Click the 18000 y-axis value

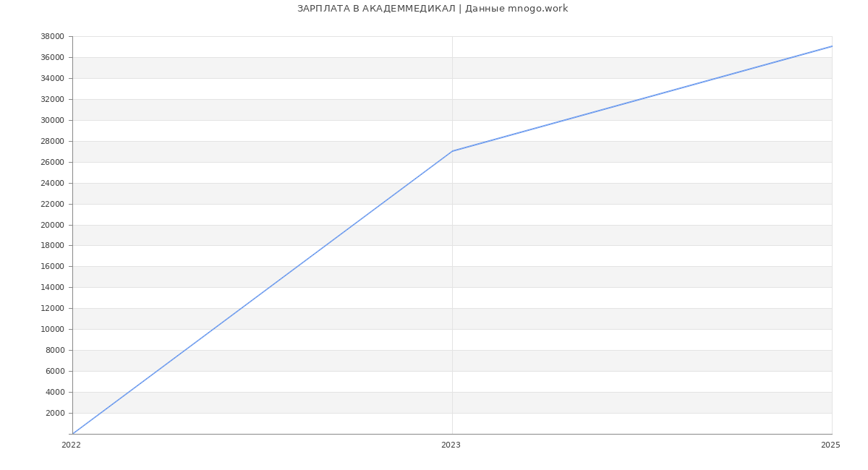click(52, 246)
